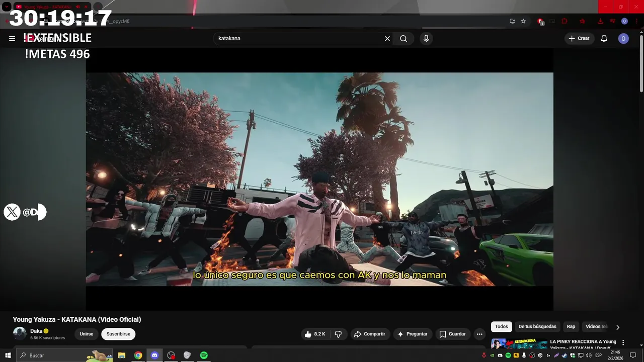This screenshot has width=644, height=362.
Task: Open the media control playlist icon
Action: click(x=612, y=21)
